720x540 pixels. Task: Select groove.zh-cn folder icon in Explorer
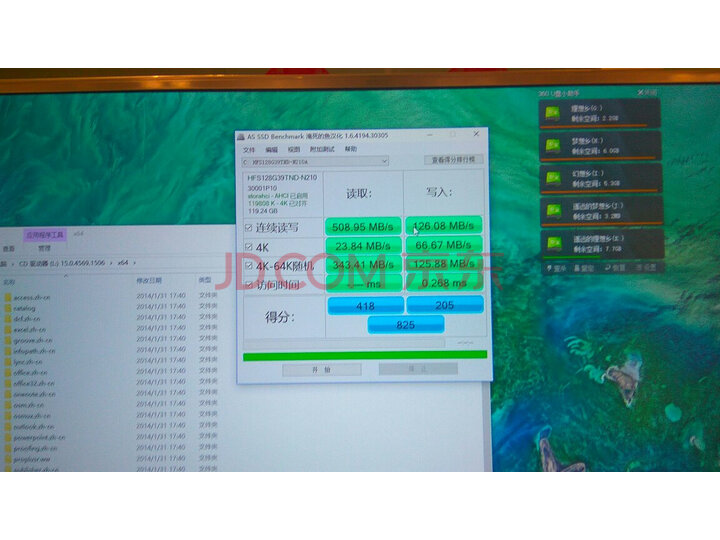[7, 340]
